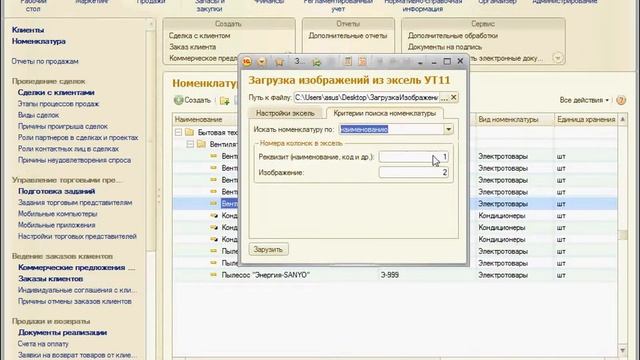Image resolution: width=640 pixels, height=360 pixels.
Task: Click the folder icon of 'Вентилят' group
Action: pos(201,144)
